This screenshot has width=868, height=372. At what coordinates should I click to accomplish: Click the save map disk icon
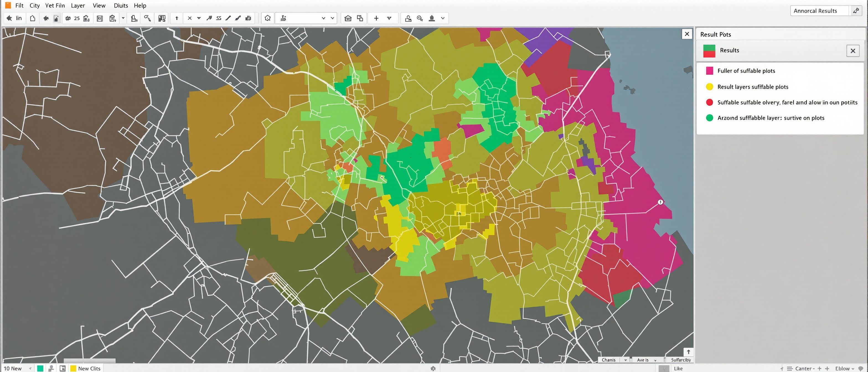[162, 18]
